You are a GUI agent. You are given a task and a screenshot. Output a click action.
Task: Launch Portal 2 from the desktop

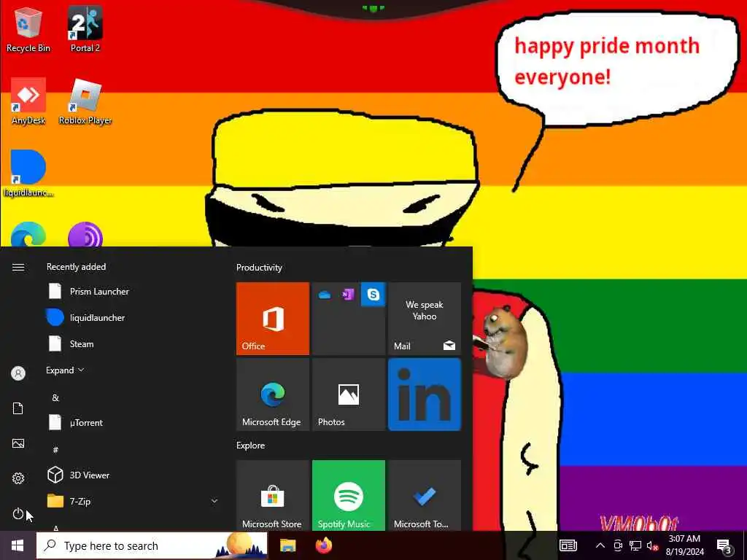coord(85,29)
